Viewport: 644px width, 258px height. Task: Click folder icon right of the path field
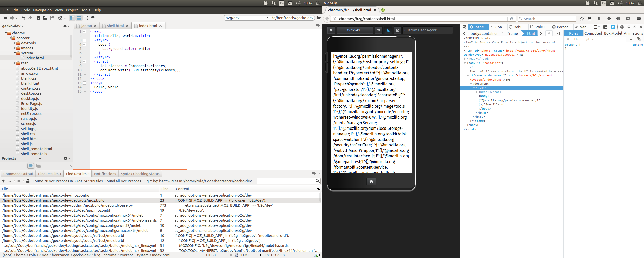(319, 18)
